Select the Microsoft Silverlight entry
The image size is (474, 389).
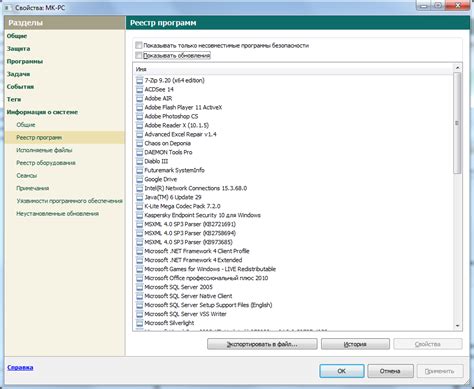[x=169, y=323]
